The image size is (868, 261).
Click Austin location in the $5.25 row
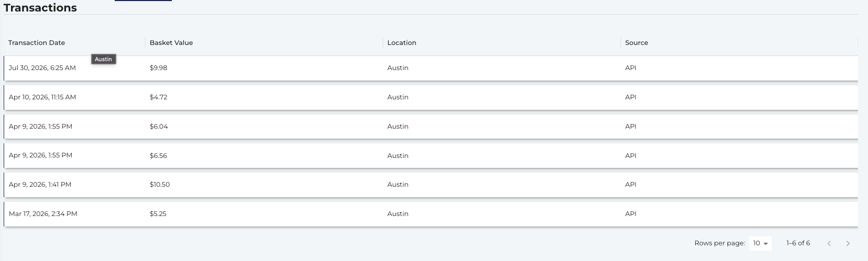coord(398,214)
